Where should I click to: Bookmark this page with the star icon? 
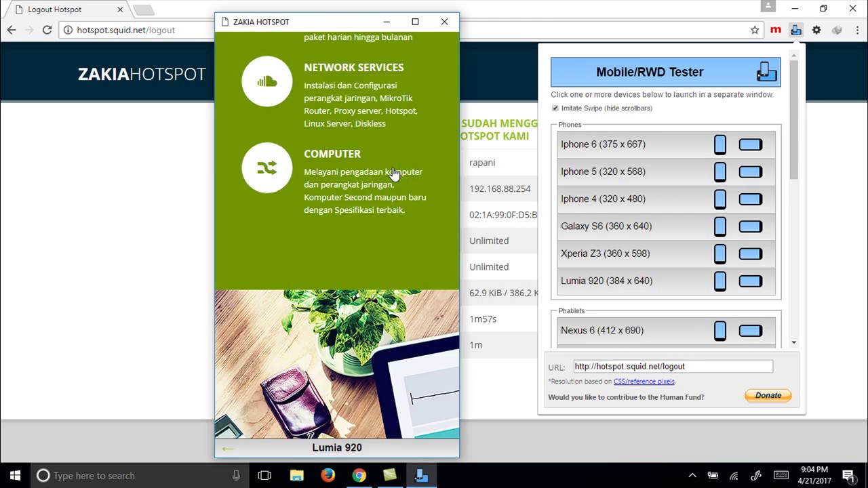click(755, 30)
